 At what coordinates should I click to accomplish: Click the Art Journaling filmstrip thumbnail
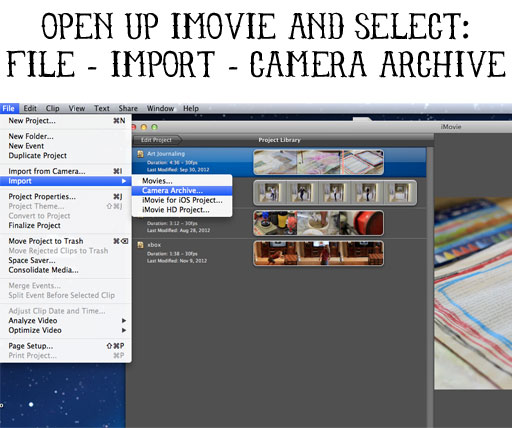click(x=318, y=162)
